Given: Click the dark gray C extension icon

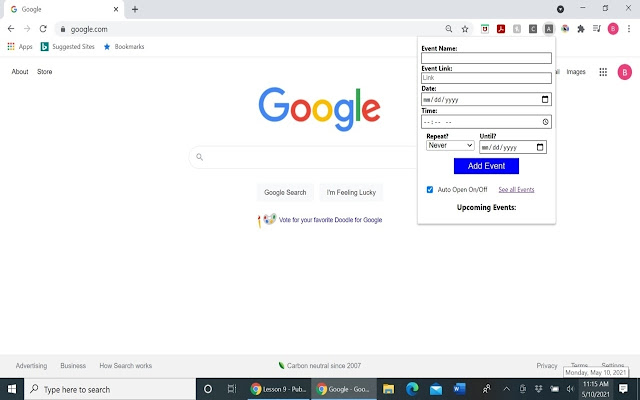Looking at the screenshot, I should [533, 29].
